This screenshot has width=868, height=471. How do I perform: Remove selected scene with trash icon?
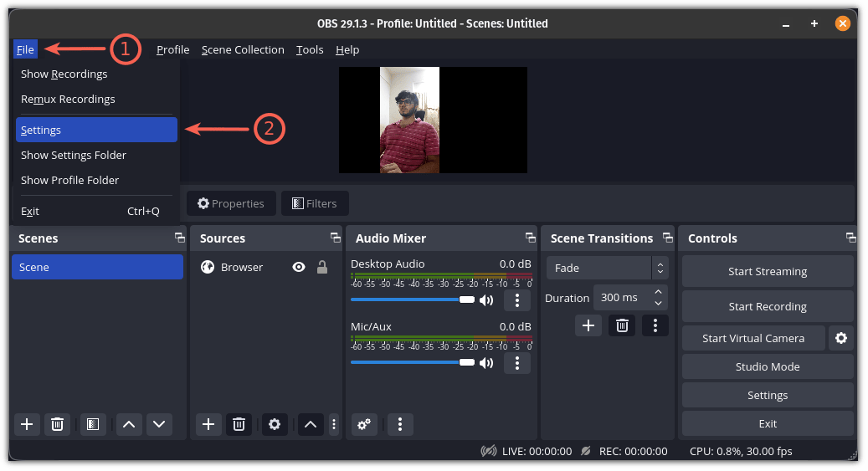point(57,424)
